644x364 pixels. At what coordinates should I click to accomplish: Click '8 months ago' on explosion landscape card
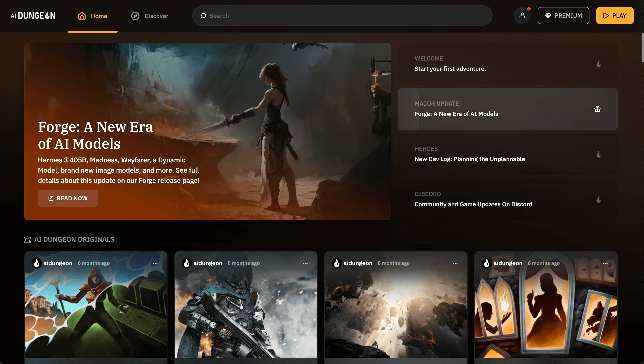[x=394, y=263]
